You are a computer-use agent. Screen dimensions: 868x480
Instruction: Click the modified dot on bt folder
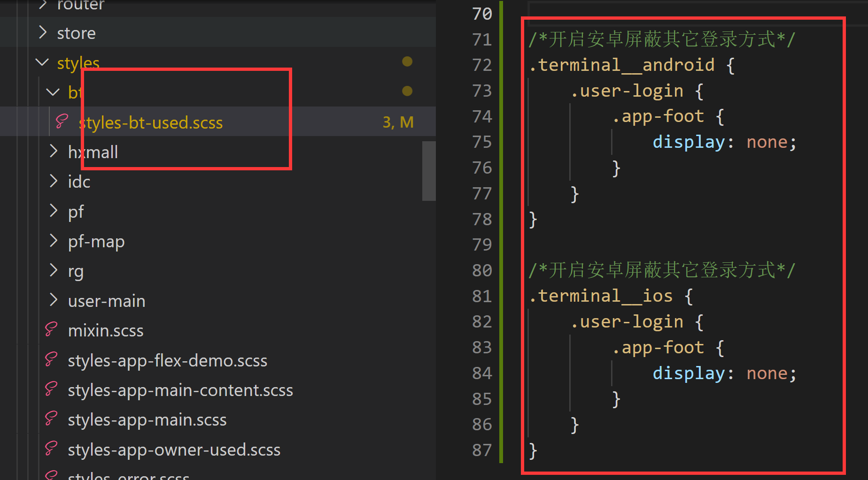coord(407,91)
